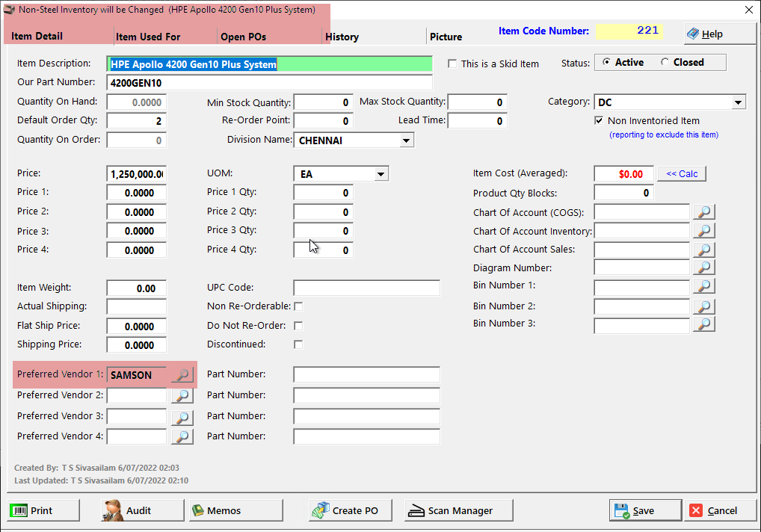The image size is (761, 532).
Task: Open lookup for Preferred Vendor 2
Action: (x=182, y=396)
